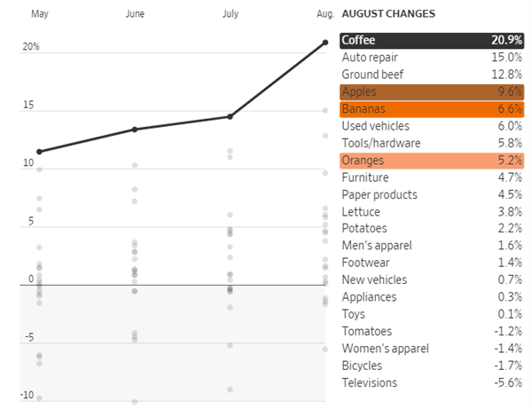Select the Furniture row

426,177
